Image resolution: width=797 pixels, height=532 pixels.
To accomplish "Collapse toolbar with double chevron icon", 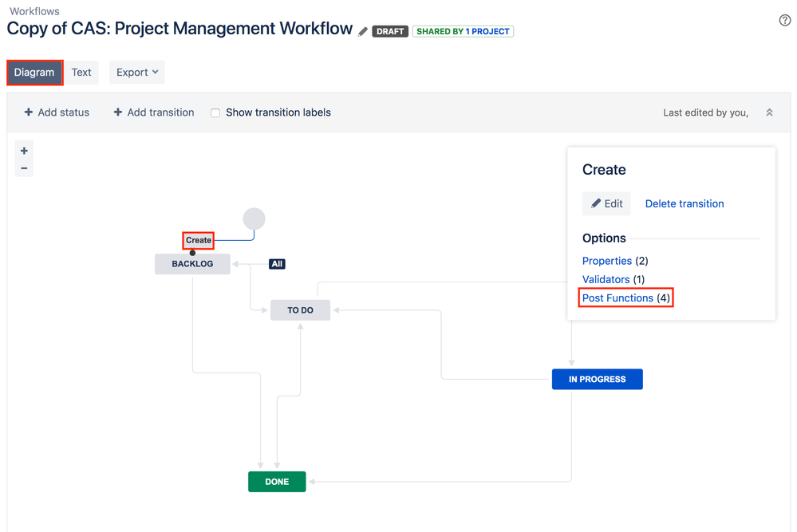I will pos(769,112).
